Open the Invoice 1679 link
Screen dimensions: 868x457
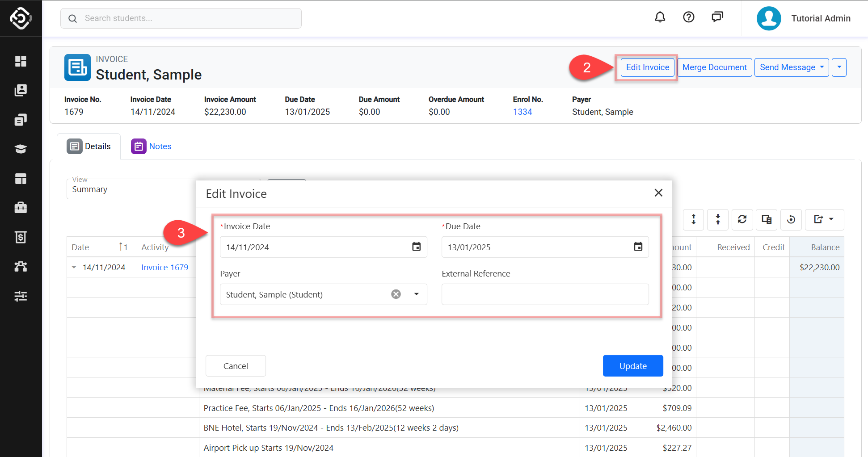[164, 268]
